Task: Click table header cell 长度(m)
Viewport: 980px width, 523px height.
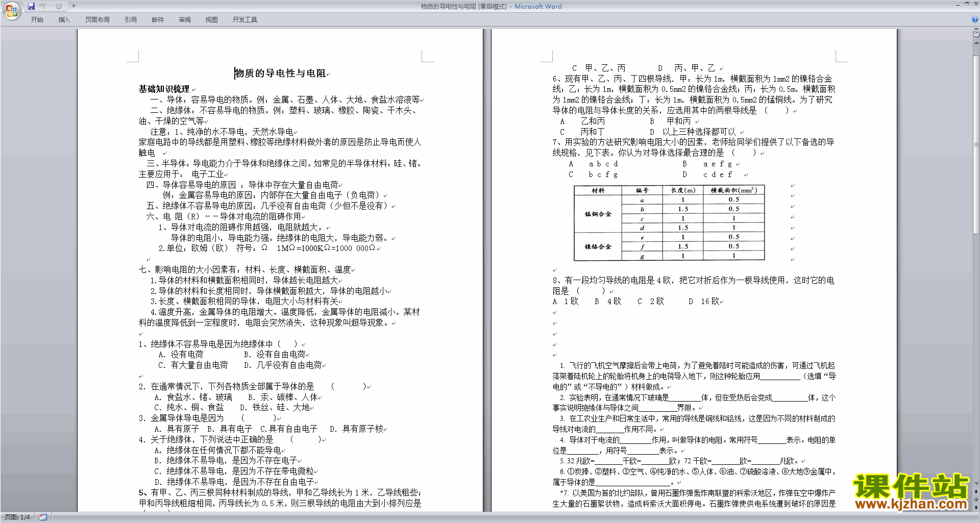Action: tap(682, 190)
